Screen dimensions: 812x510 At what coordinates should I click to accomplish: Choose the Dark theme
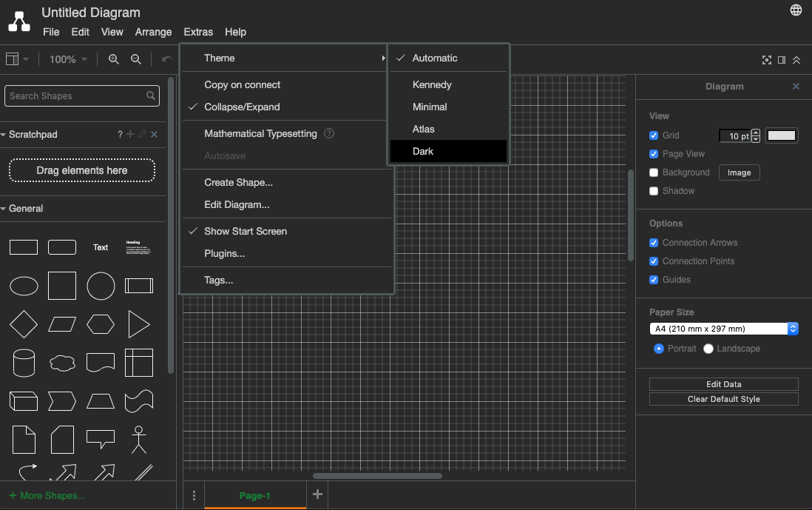coord(448,151)
